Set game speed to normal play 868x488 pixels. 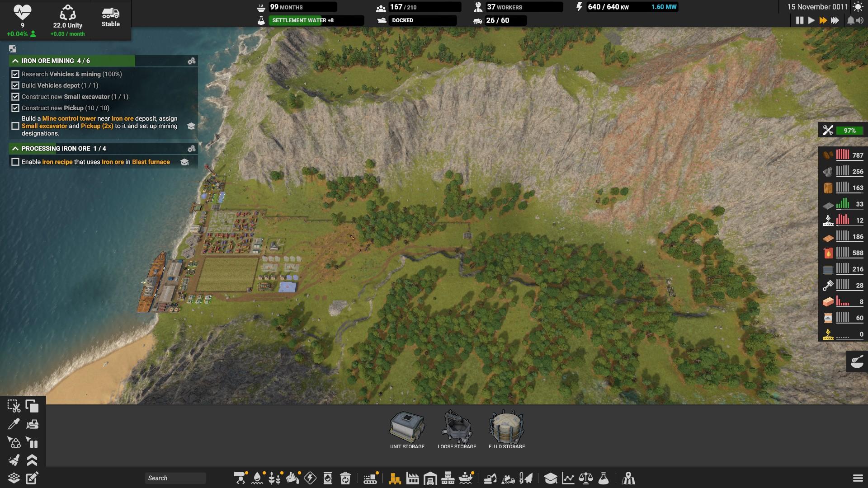tap(811, 20)
